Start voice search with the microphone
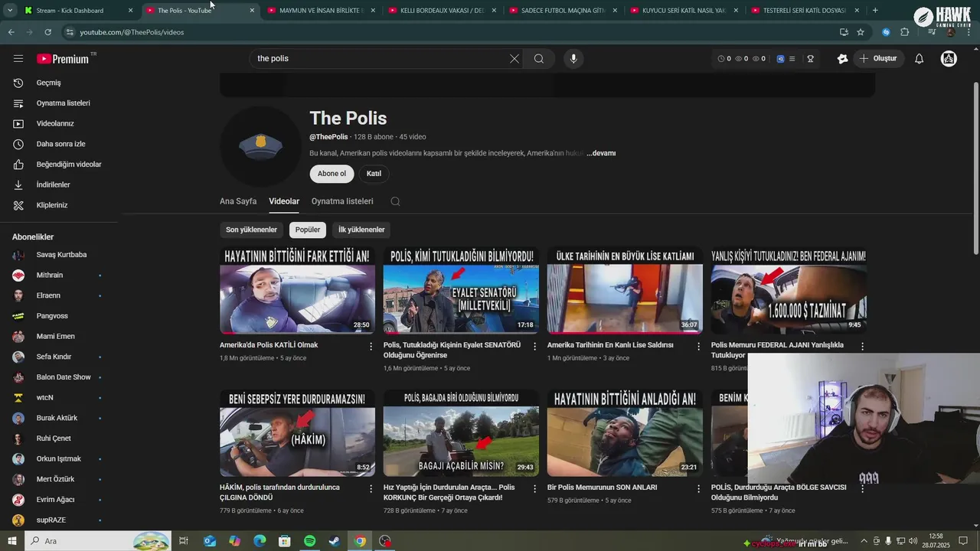 point(573,58)
